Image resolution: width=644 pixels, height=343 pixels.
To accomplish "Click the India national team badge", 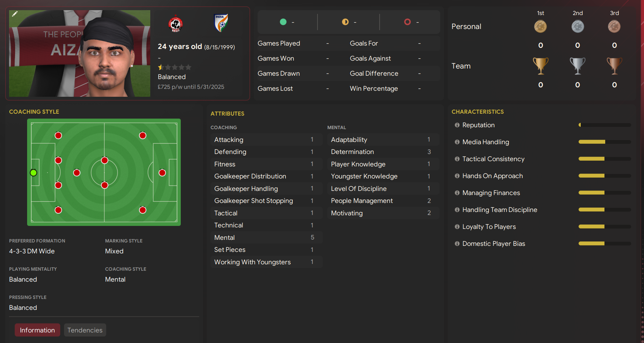I will tap(221, 23).
